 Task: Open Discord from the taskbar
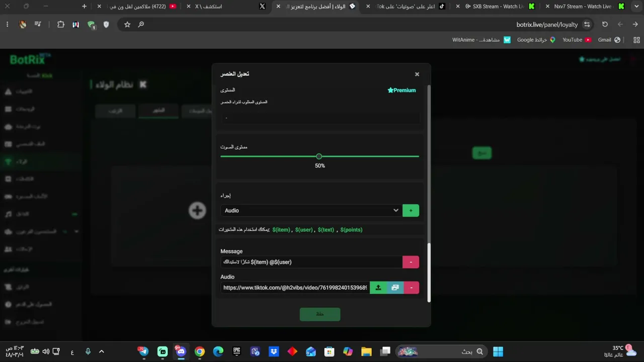(181, 351)
